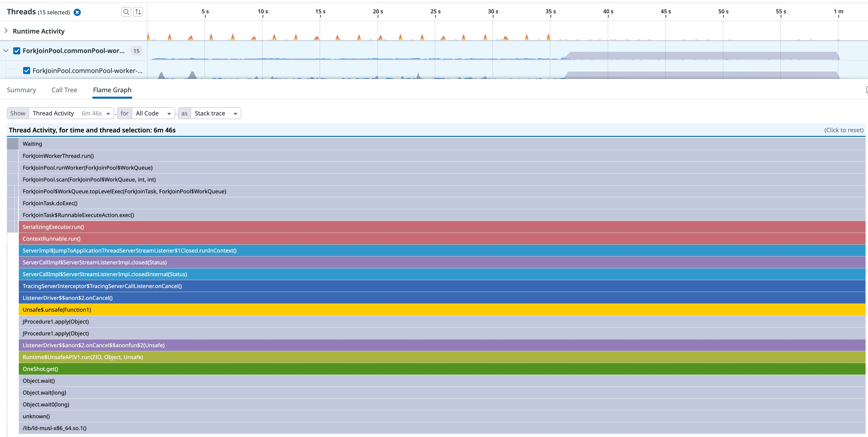Open the Call Tree tab

pyautogui.click(x=64, y=90)
